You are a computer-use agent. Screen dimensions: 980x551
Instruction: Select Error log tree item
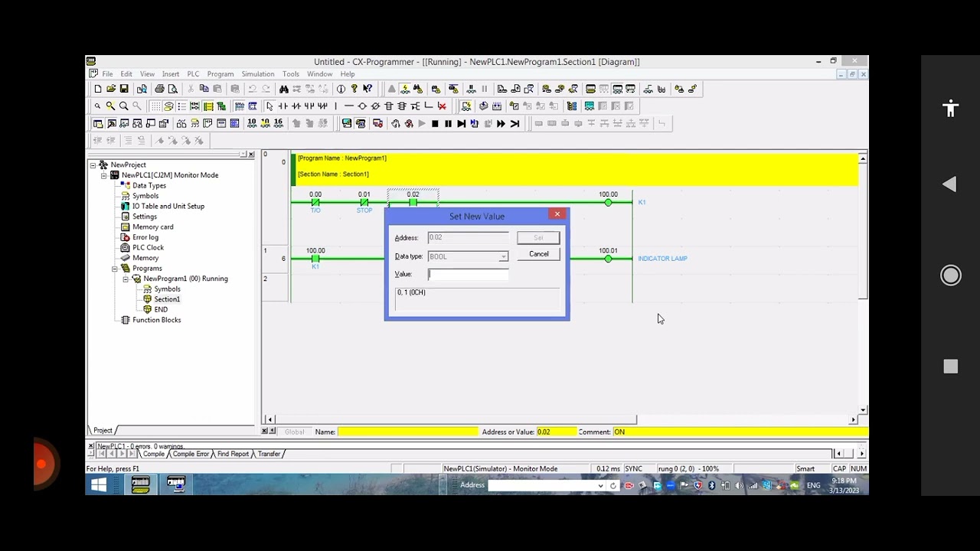(145, 237)
